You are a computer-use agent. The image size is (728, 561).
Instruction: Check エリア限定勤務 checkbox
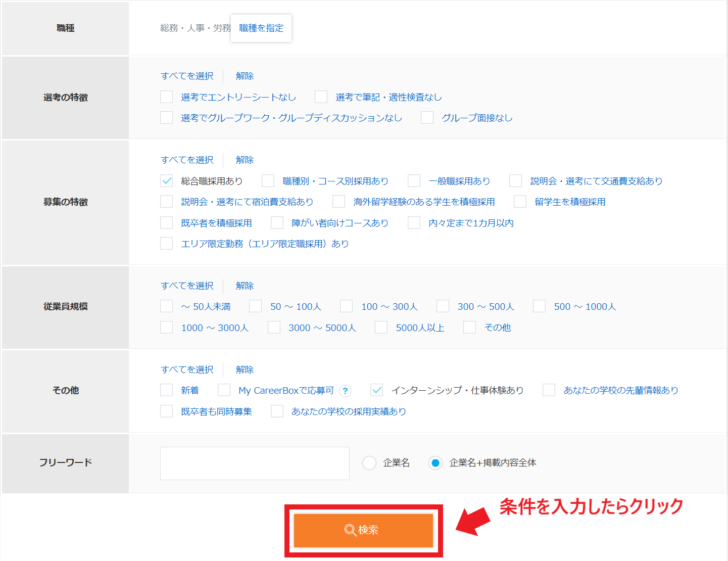[167, 243]
